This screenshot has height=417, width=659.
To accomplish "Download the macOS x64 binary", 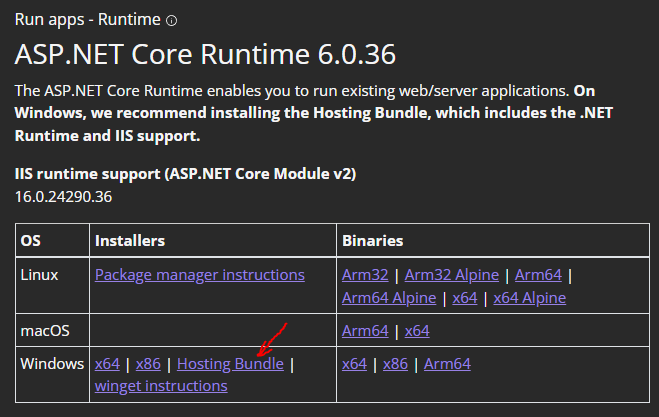I will click(x=417, y=330).
